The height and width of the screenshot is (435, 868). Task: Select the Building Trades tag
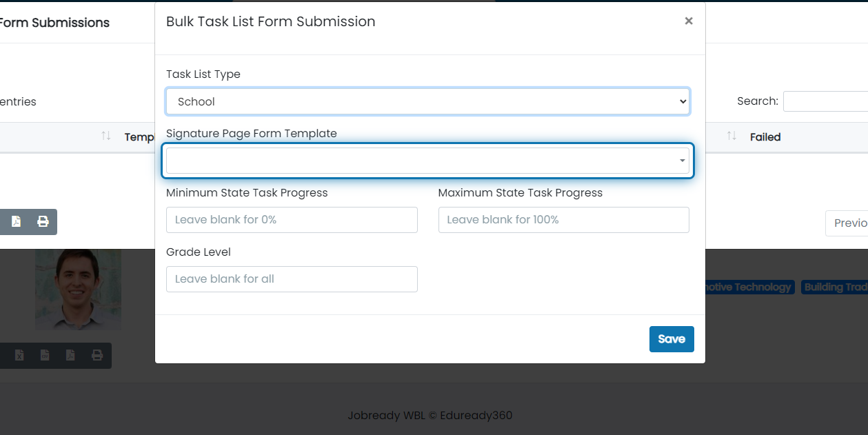[x=835, y=287]
